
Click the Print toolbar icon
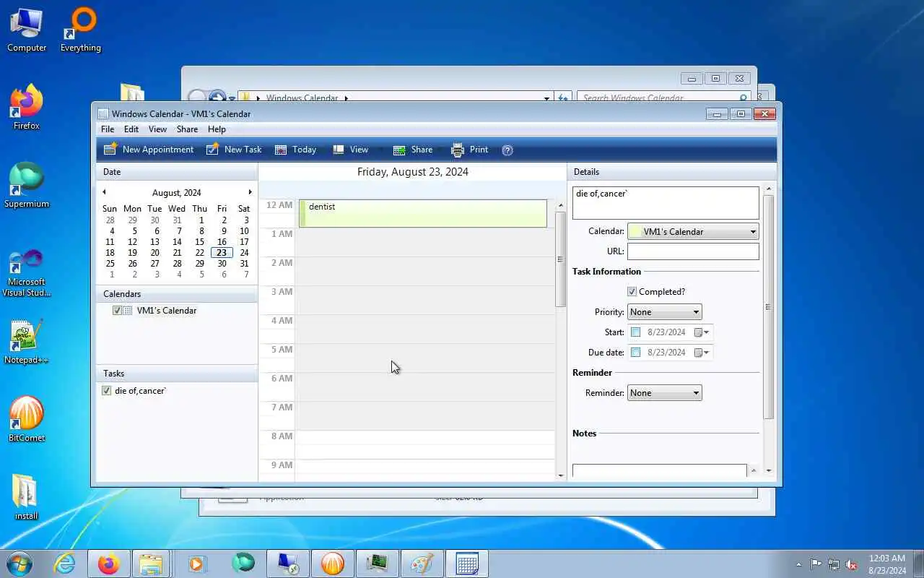point(458,150)
